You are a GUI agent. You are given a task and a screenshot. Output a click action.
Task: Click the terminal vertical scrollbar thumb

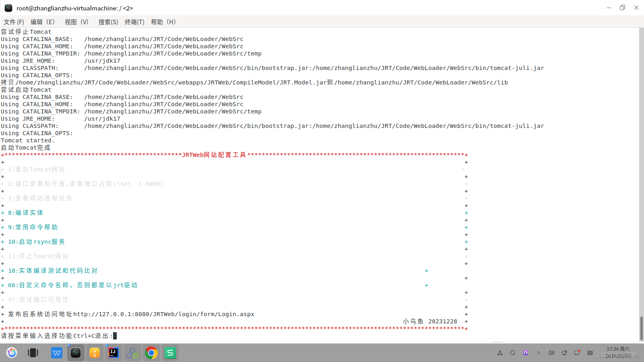click(x=641, y=328)
